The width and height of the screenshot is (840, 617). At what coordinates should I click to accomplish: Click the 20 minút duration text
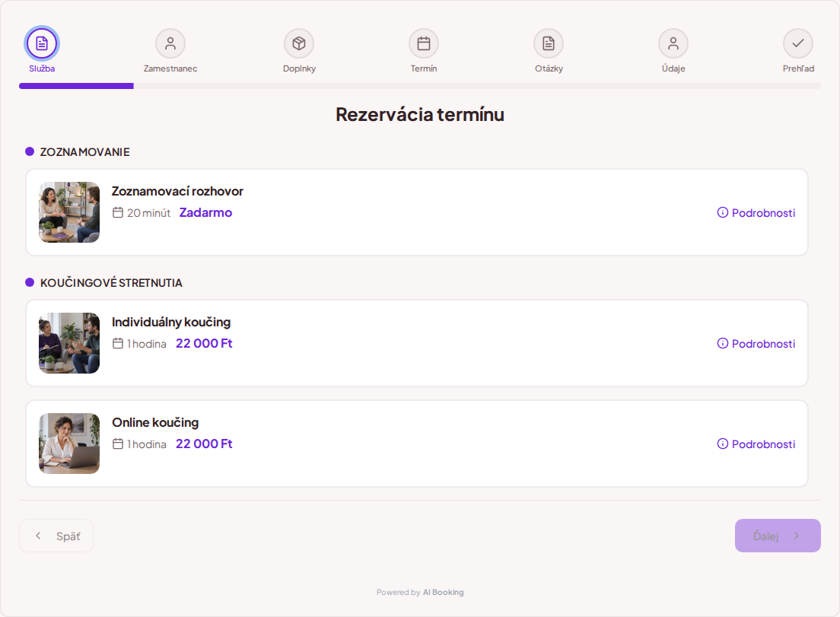point(149,212)
